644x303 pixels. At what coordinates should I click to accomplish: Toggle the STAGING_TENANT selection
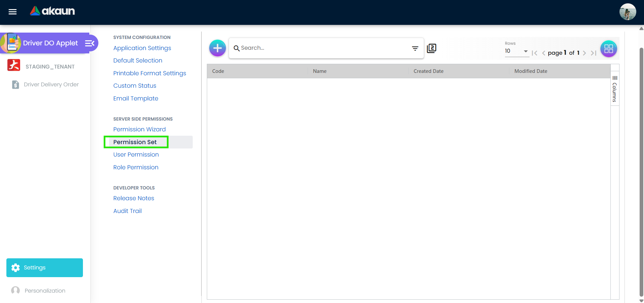coord(13,65)
